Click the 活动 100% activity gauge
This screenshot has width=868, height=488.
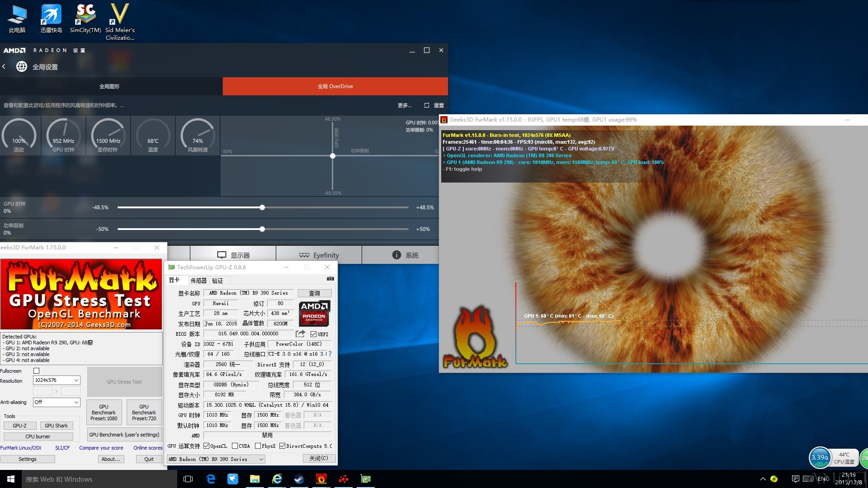[19, 136]
